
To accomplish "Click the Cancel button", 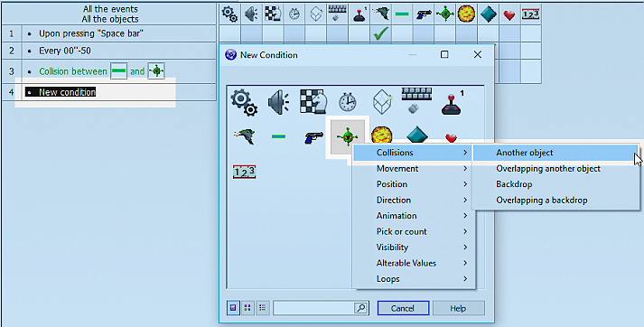I will [x=404, y=308].
